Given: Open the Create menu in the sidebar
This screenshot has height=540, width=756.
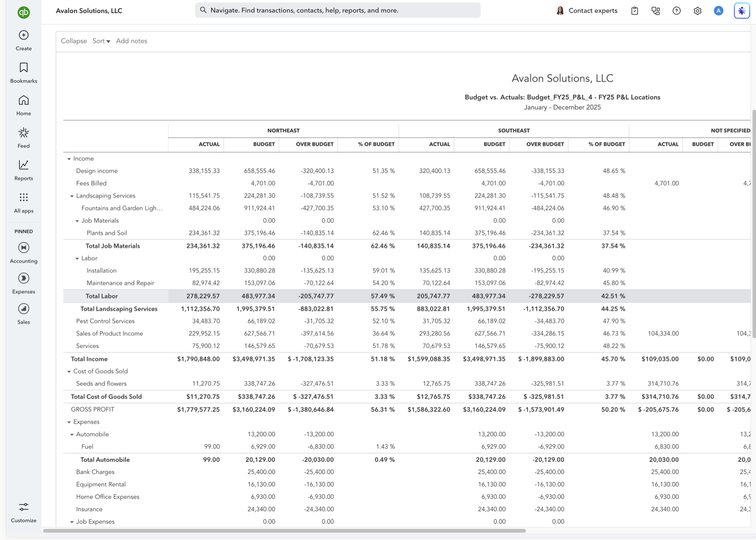Looking at the screenshot, I should point(24,40).
